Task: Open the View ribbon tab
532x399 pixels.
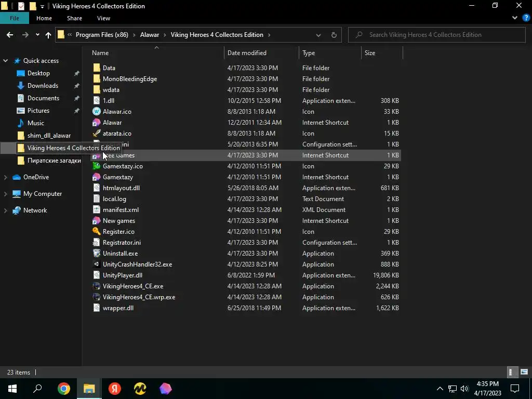Action: [103, 18]
